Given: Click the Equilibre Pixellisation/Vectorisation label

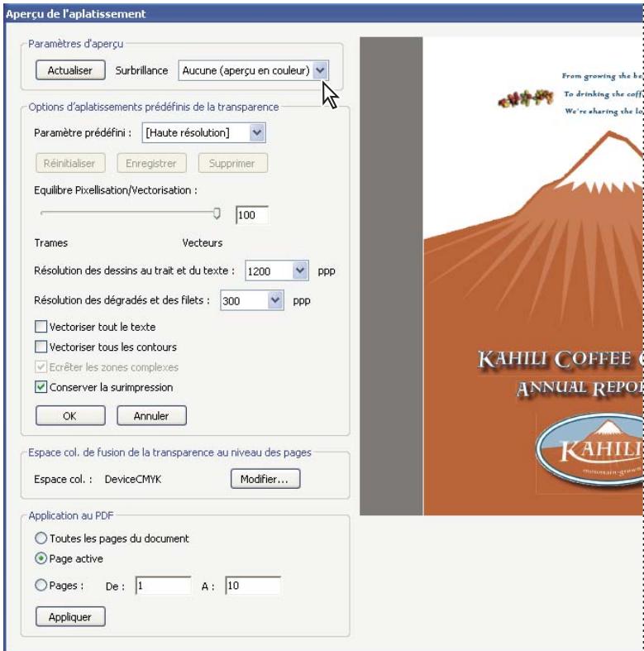Looking at the screenshot, I should (x=116, y=190).
